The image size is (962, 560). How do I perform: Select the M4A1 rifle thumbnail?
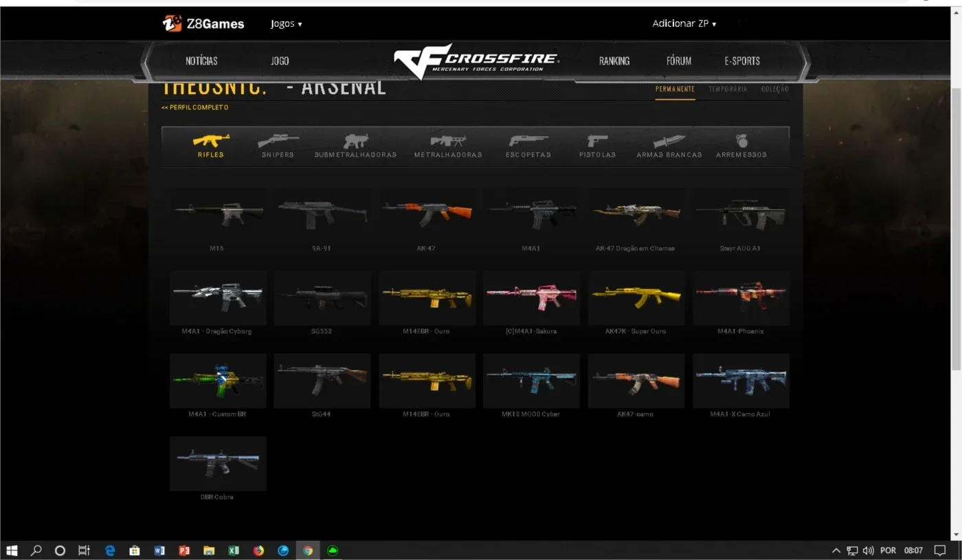click(531, 214)
